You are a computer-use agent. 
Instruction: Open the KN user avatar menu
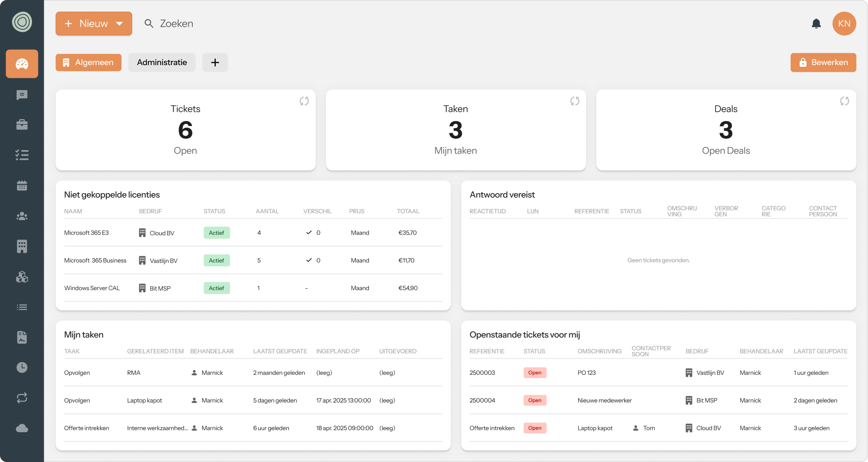click(844, 24)
